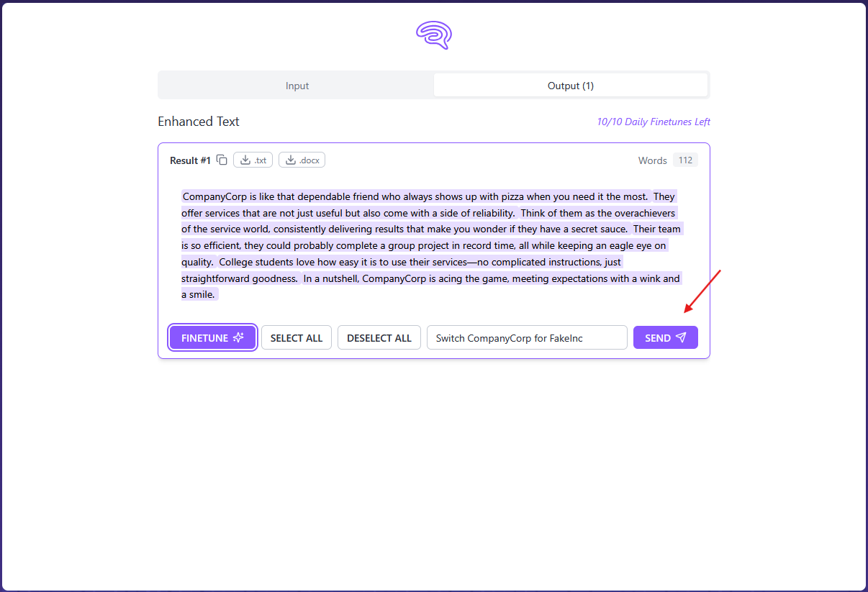Click the FINETUNE sparkle button
This screenshot has height=592, width=868.
[213, 337]
